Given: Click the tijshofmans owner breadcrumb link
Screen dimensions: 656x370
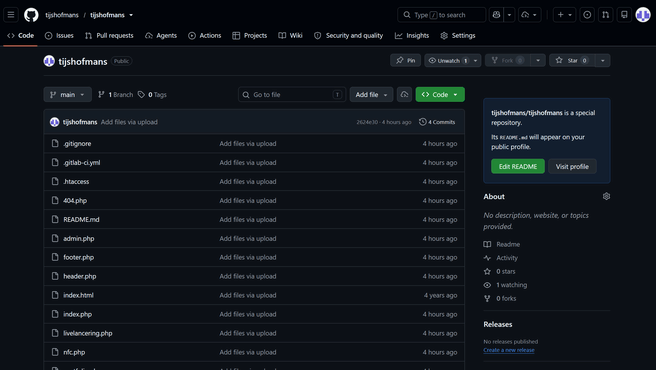Looking at the screenshot, I should [62, 15].
